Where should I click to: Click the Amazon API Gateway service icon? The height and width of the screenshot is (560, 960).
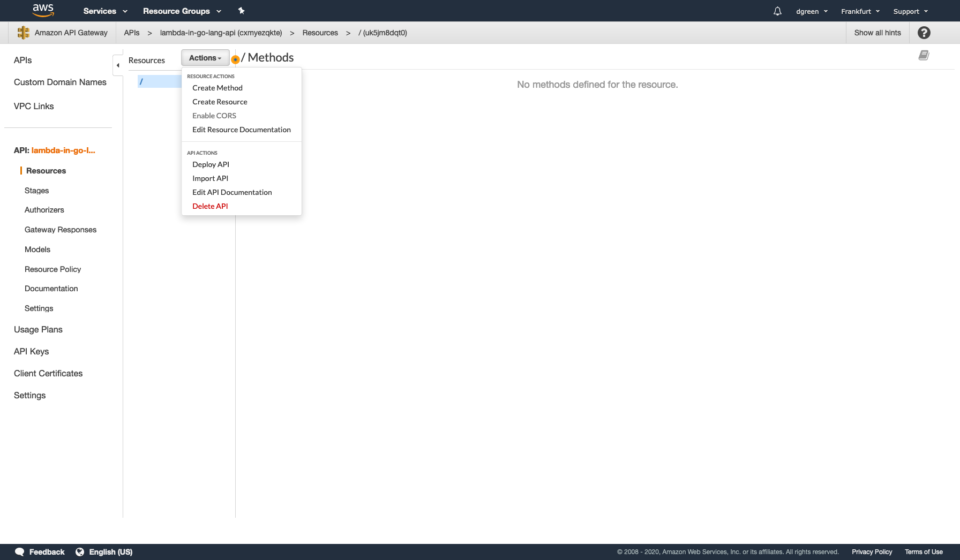click(x=23, y=33)
